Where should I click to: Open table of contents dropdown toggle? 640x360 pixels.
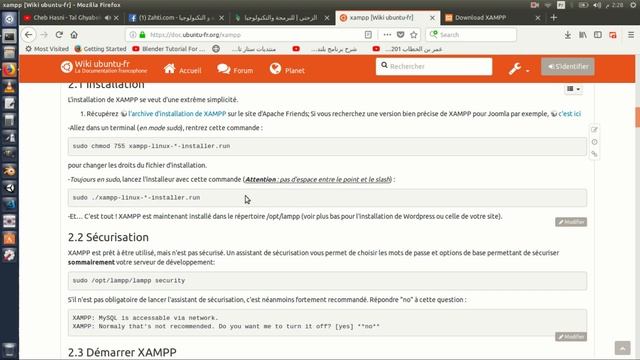click(x=573, y=89)
